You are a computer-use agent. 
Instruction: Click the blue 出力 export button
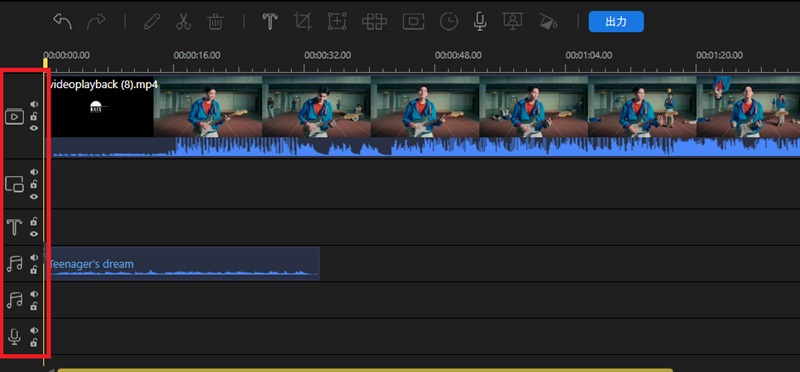616,21
